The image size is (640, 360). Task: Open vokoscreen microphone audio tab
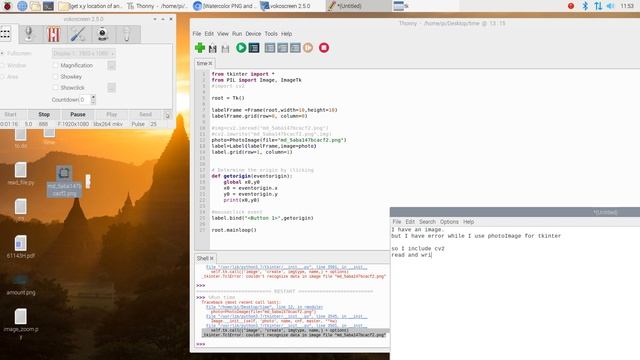coord(29,34)
